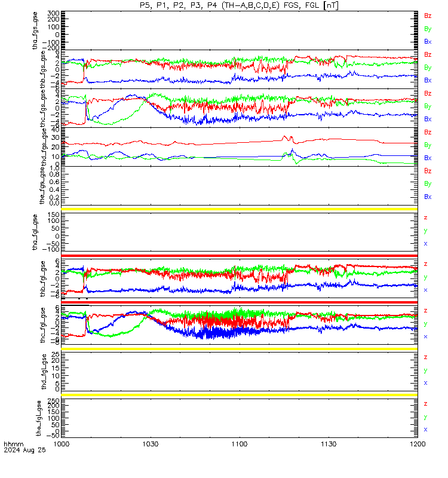Click the 1200 time axis tick label

pyautogui.click(x=418, y=444)
